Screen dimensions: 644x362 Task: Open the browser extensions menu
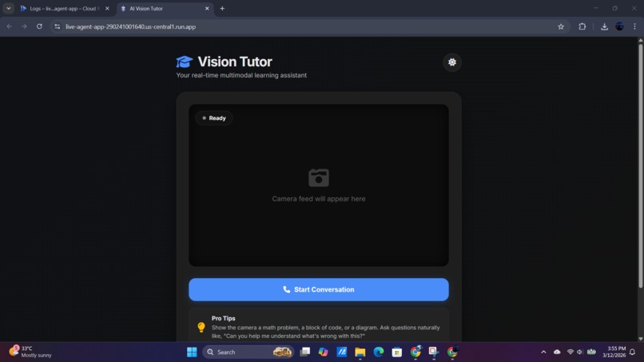[x=582, y=26]
